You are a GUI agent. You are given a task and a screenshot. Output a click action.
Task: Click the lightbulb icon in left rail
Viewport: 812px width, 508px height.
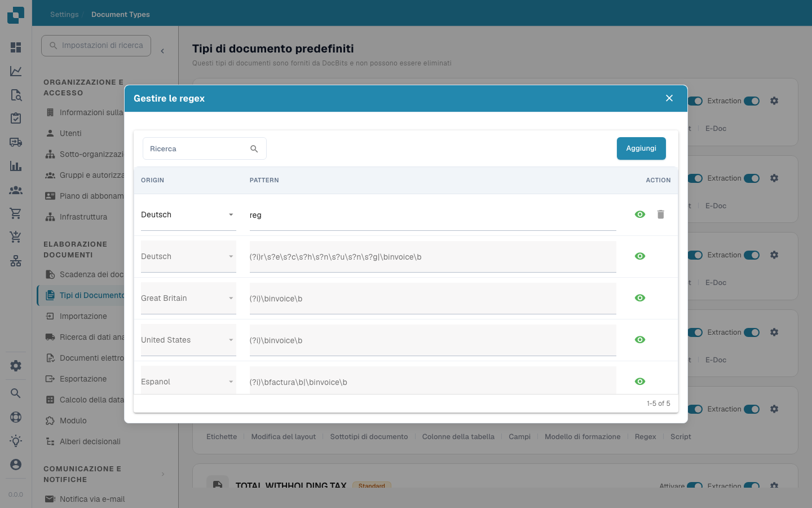click(16, 441)
